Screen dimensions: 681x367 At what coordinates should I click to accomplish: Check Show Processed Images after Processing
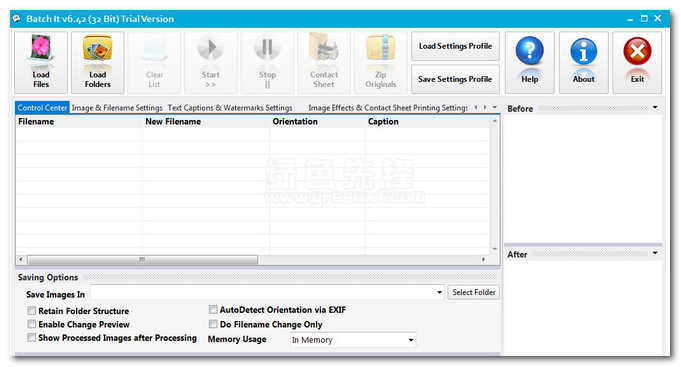(32, 337)
